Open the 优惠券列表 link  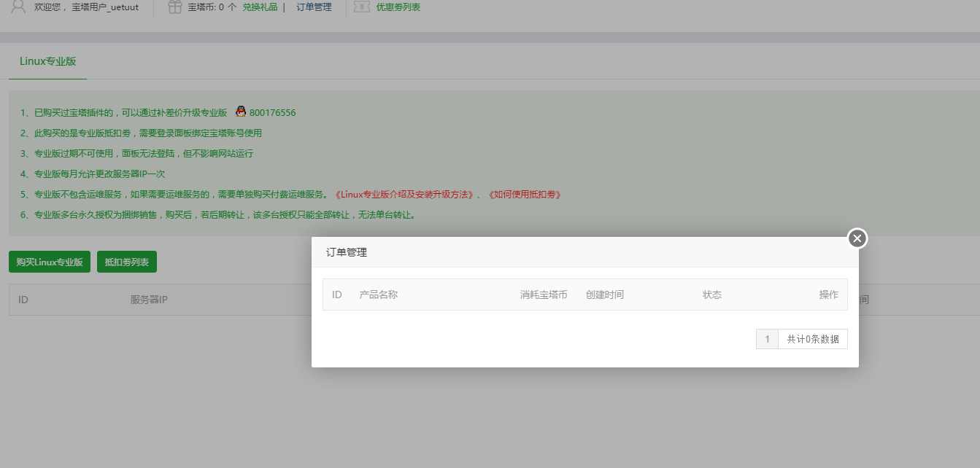tap(398, 7)
